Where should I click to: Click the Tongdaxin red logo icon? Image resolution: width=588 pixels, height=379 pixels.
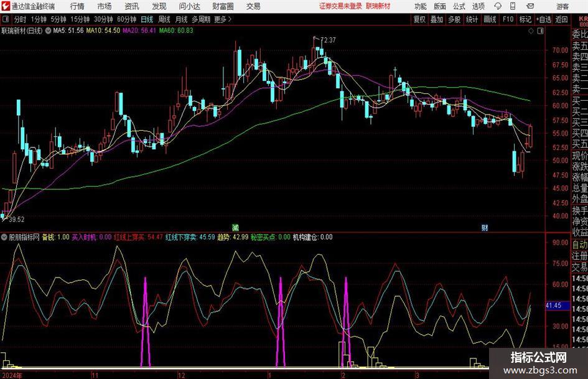(x=6, y=6)
